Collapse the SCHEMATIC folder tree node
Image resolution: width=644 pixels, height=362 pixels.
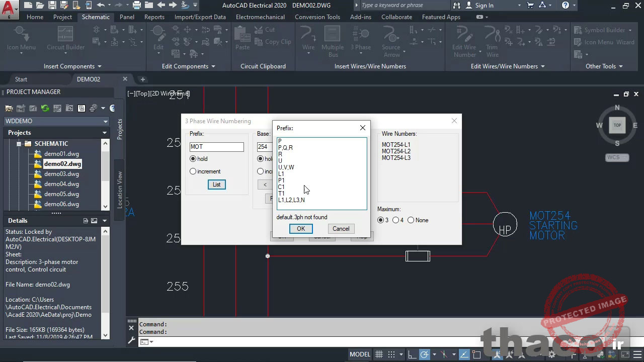point(19,144)
